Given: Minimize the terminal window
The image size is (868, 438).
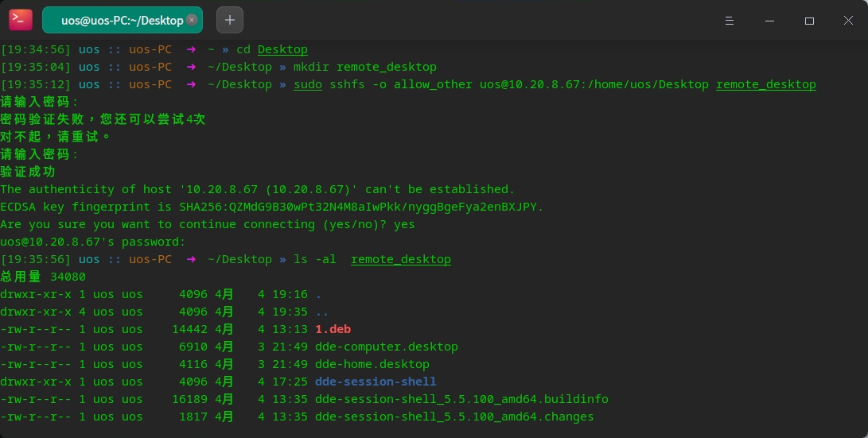Looking at the screenshot, I should (x=769, y=21).
